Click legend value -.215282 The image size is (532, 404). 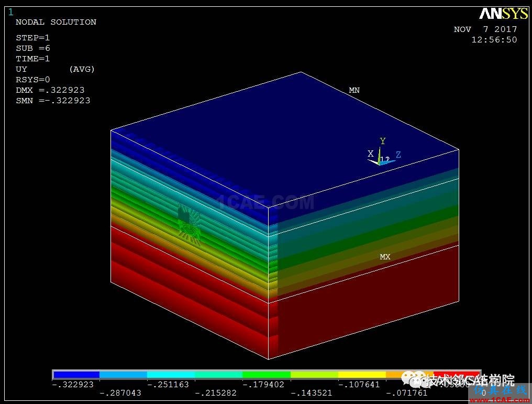[x=216, y=393]
